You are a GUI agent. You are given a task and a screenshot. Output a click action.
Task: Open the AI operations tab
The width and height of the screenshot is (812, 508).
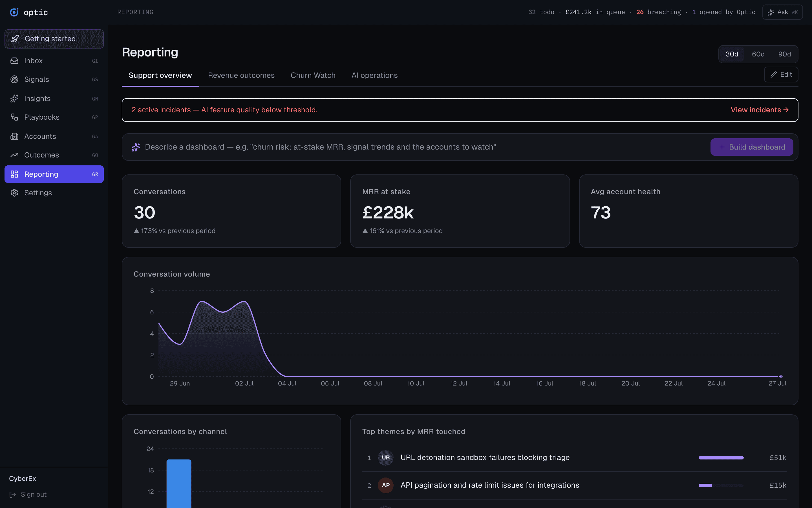[x=374, y=76]
